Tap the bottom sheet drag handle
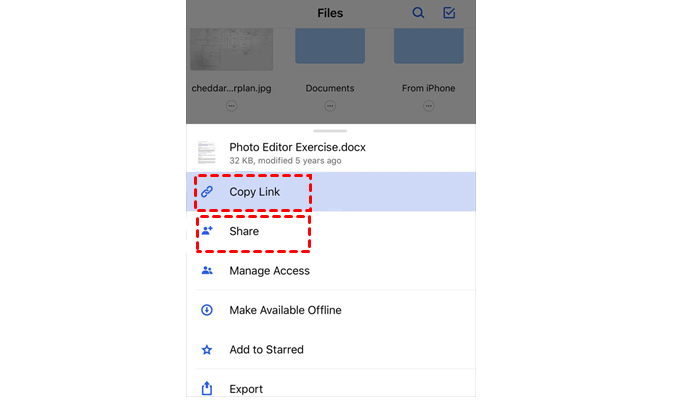700x400 pixels. [x=331, y=130]
